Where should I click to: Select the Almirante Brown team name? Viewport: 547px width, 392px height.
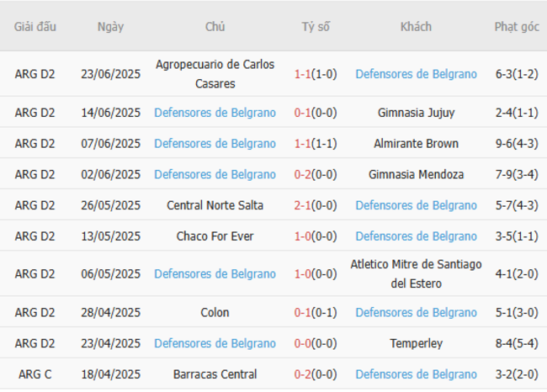tap(416, 144)
